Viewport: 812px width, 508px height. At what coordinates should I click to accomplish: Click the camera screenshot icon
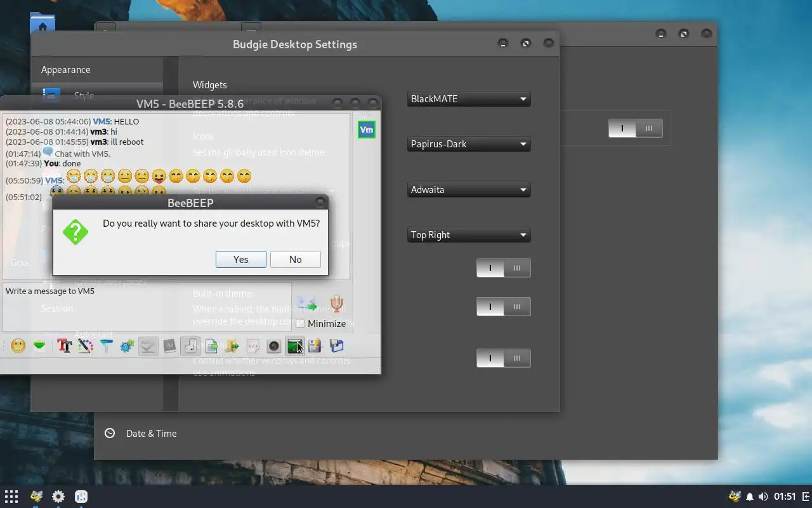[x=274, y=346]
